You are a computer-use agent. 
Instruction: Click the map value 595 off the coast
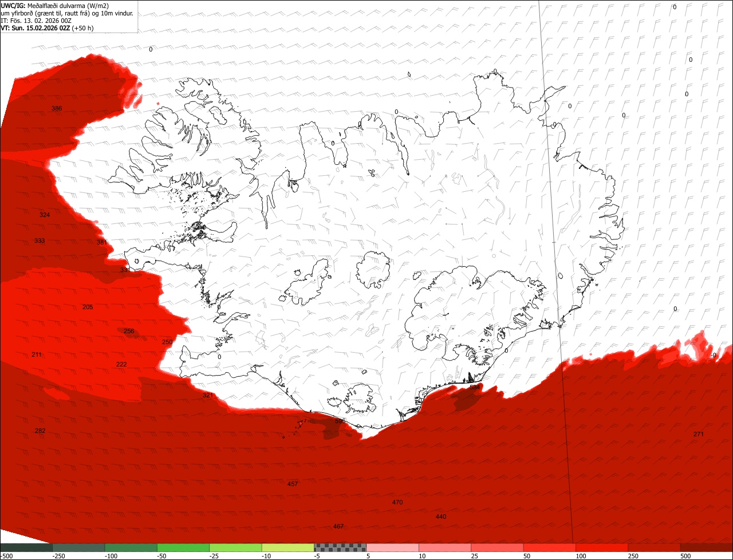point(340,421)
